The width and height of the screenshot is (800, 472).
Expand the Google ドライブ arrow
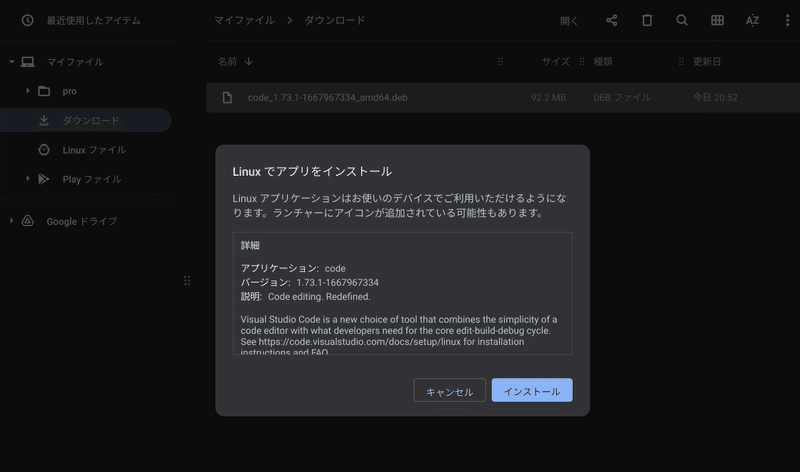[x=11, y=221]
